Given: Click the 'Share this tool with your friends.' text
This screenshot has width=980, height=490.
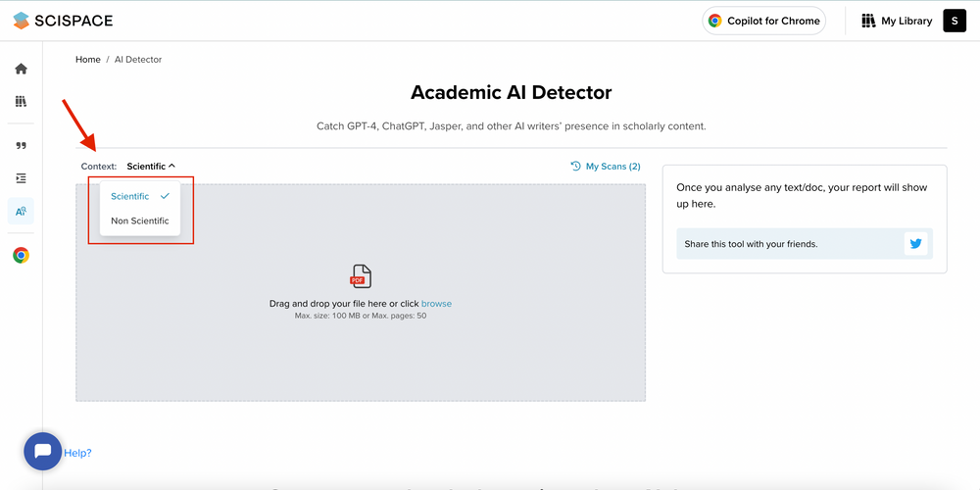Looking at the screenshot, I should point(751,244).
